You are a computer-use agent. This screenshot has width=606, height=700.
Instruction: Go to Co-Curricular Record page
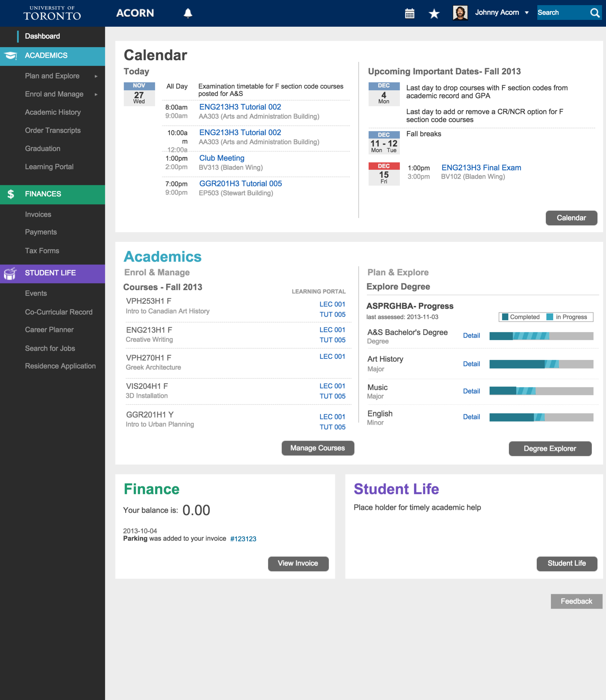click(58, 312)
